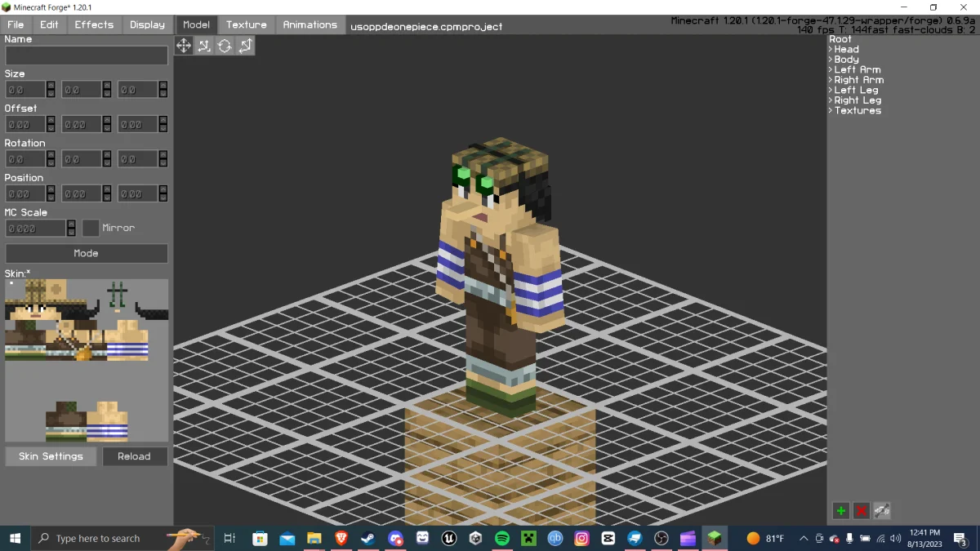The image size is (980, 551).
Task: Open Spotify from the taskbar
Action: tap(502, 538)
